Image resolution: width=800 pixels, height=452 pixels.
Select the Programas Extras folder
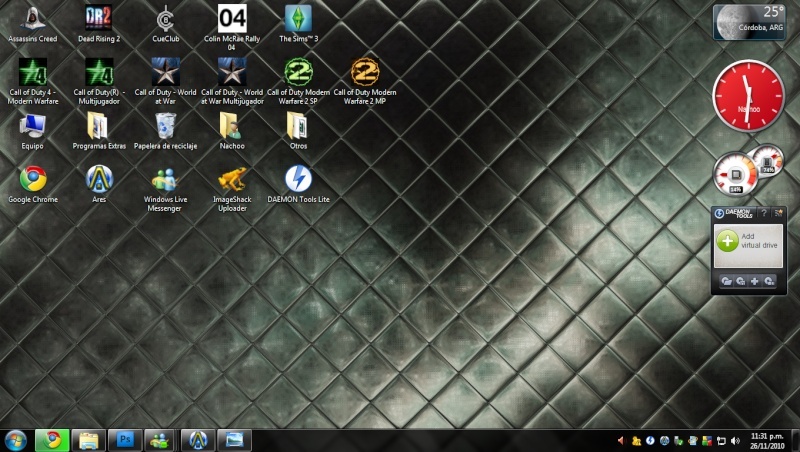(x=99, y=132)
